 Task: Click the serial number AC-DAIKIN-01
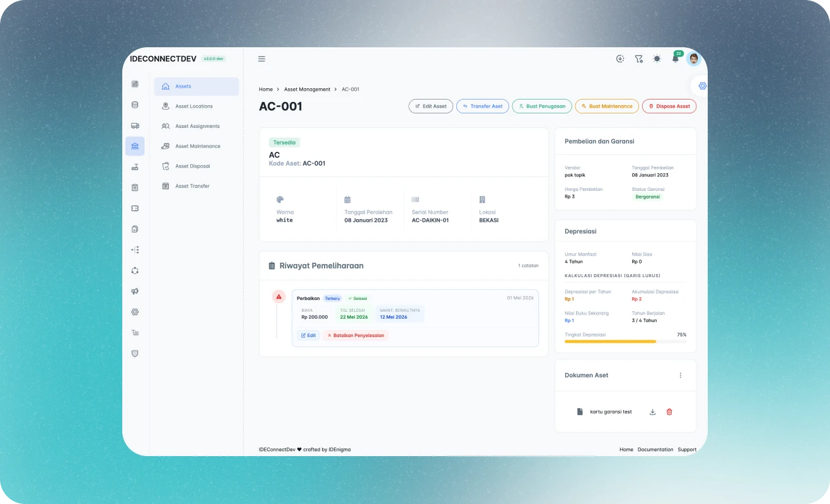point(430,220)
